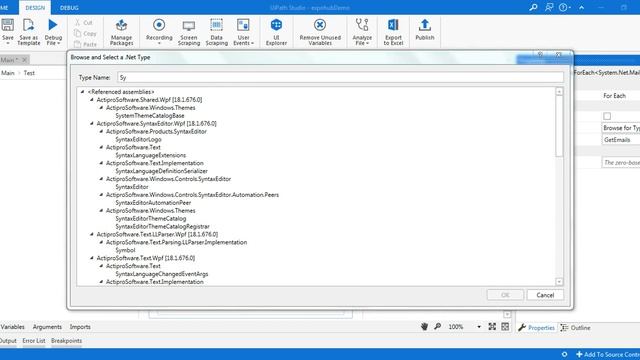Launch Screen Scraping
Viewport: 640px width, 360px height.
(189, 32)
